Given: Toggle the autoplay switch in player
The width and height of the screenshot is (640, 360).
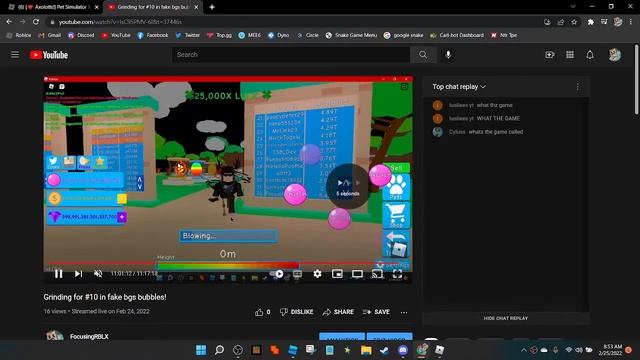Looking at the screenshot, I should 277,274.
